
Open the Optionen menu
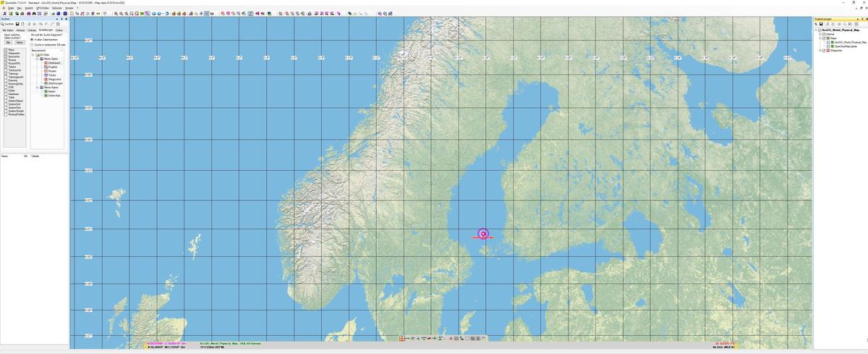tap(56, 8)
